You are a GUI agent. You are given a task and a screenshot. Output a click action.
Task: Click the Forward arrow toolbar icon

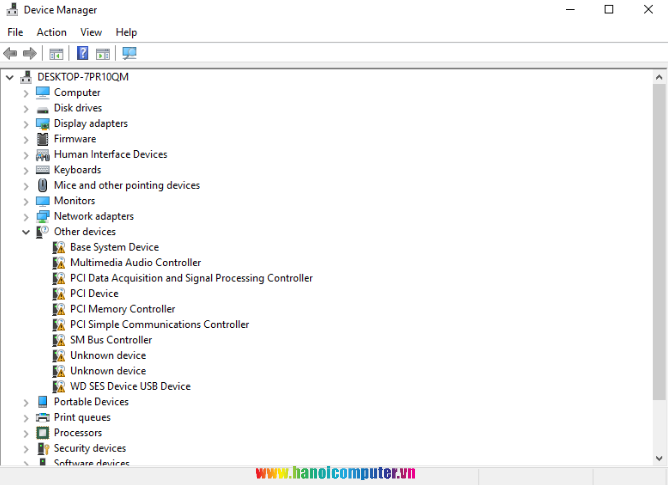tap(30, 54)
